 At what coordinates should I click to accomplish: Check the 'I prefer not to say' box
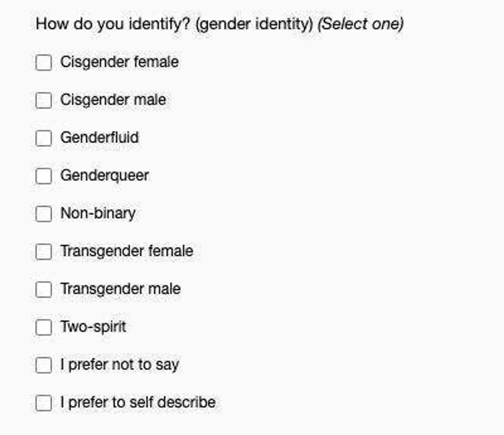[44, 365]
